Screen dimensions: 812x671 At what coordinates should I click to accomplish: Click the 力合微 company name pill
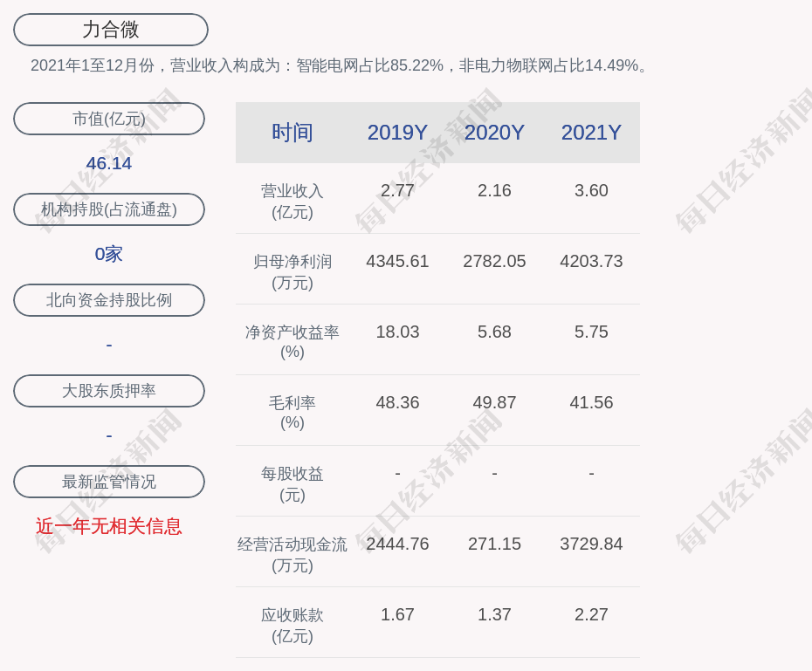pyautogui.click(x=111, y=30)
